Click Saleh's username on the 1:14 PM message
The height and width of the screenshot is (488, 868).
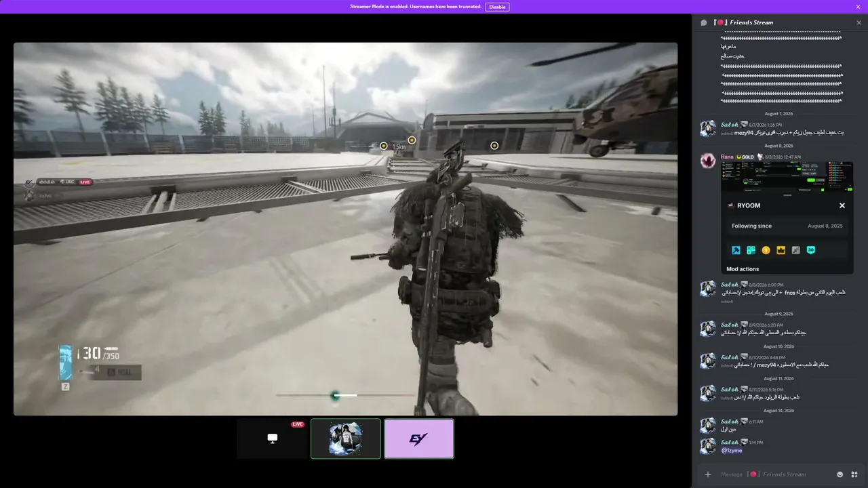(729, 442)
